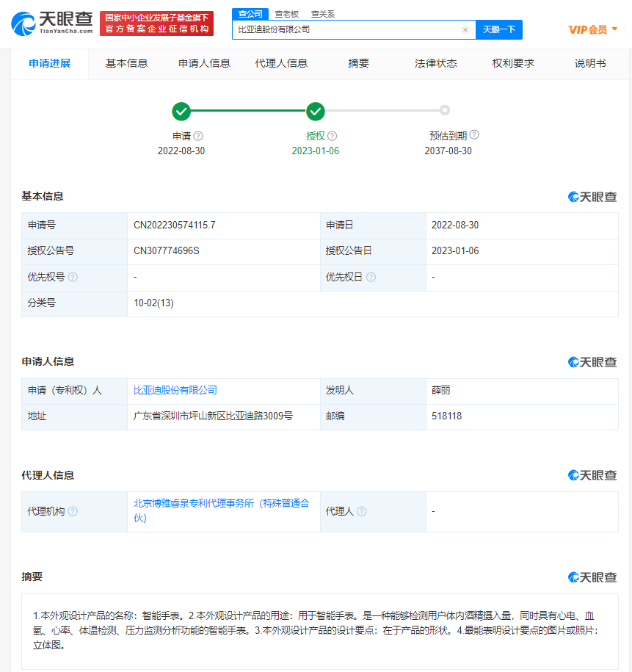Click the postal code 518118

tap(446, 416)
